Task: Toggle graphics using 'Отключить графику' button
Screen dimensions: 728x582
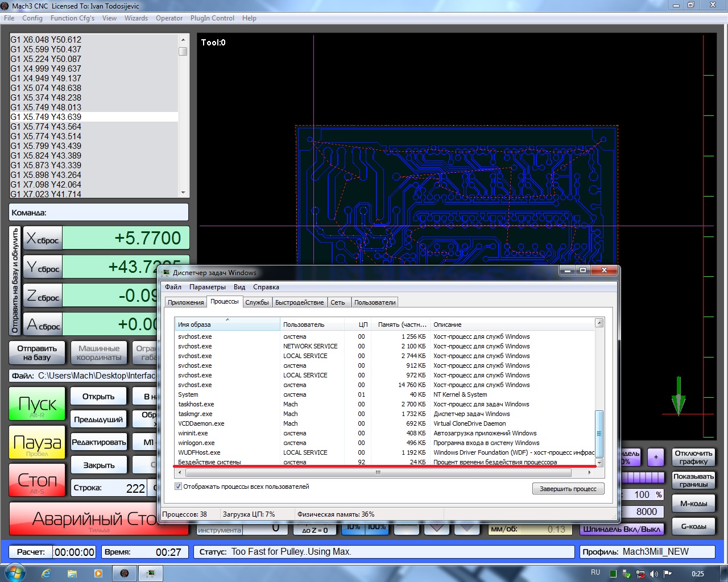Action: (693, 458)
